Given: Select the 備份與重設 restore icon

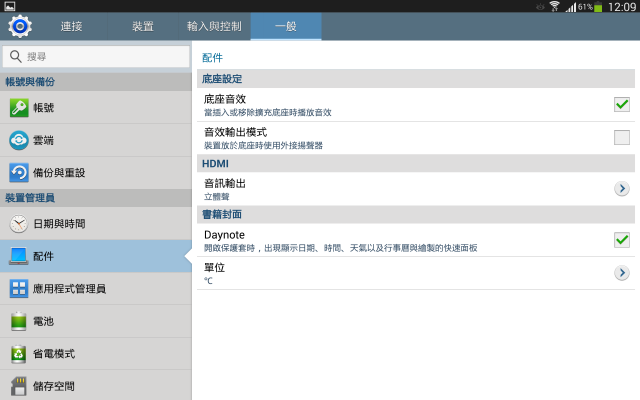Looking at the screenshot, I should pyautogui.click(x=19, y=173).
